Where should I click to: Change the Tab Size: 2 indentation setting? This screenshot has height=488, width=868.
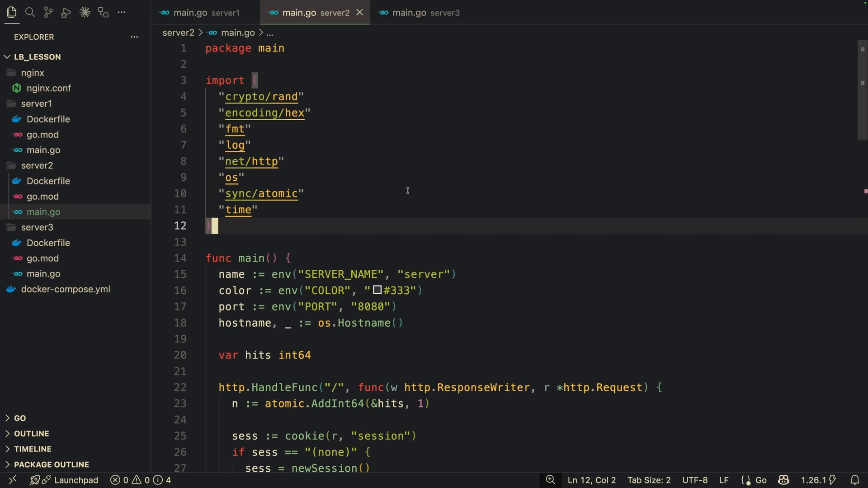pyautogui.click(x=649, y=480)
